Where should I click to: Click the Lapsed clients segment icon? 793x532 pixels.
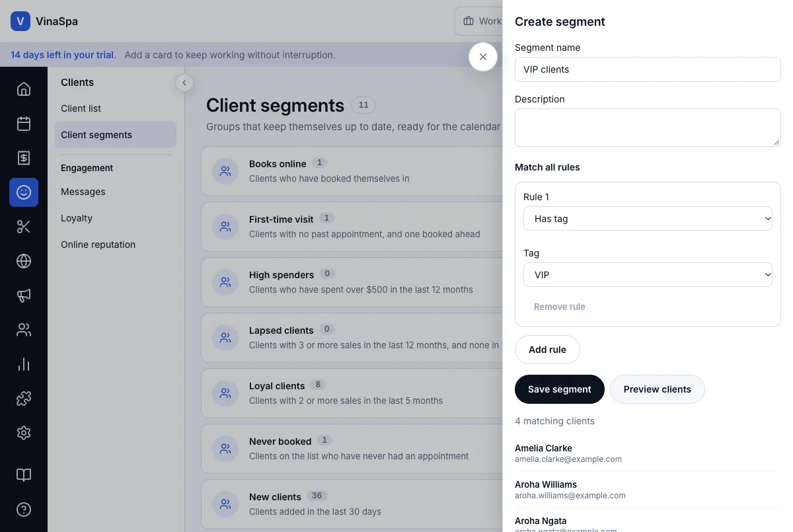pos(225,338)
